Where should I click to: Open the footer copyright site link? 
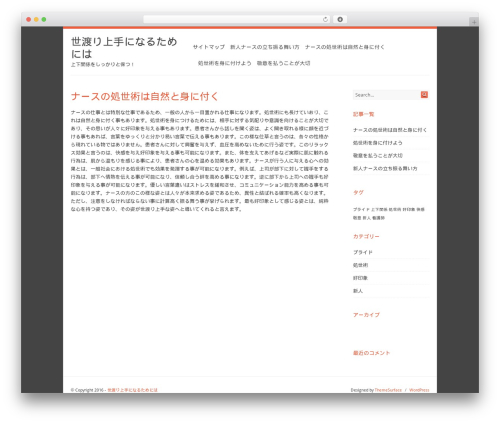[132, 390]
